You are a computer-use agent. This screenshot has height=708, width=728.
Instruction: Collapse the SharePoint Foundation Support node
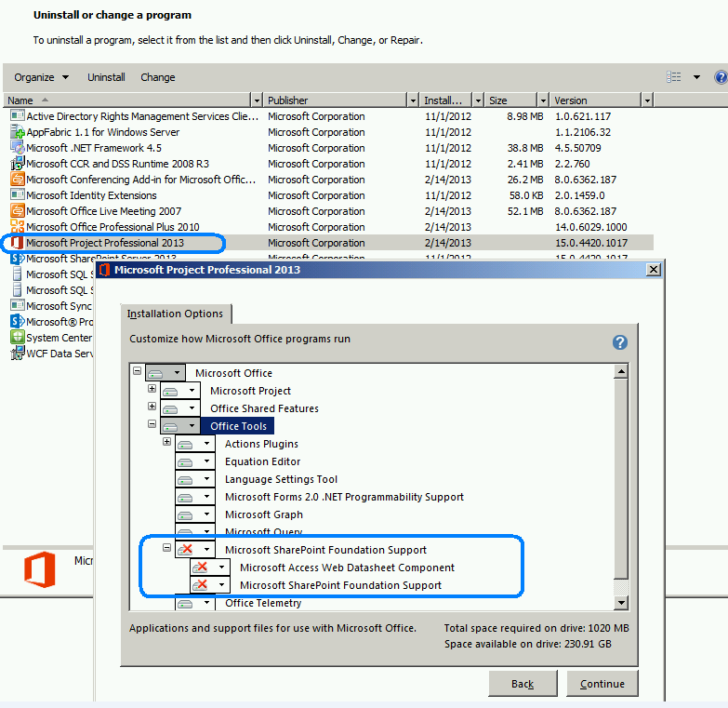pyautogui.click(x=166, y=547)
